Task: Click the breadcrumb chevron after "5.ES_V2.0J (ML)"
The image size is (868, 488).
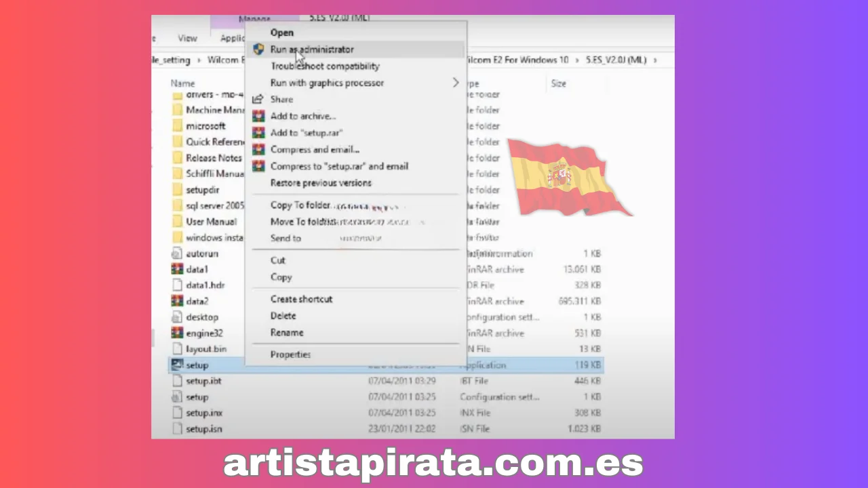Action: point(654,60)
